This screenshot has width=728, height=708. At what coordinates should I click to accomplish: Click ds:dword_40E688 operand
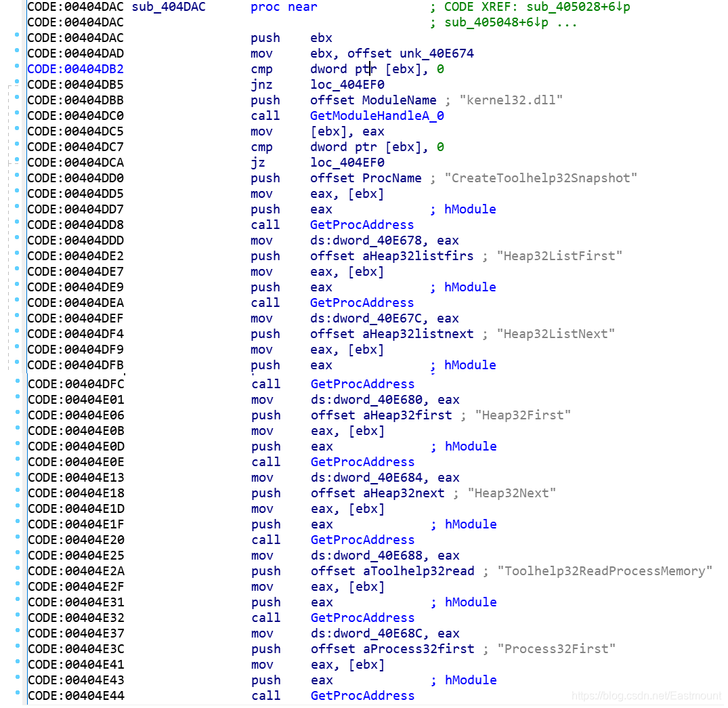367,556
